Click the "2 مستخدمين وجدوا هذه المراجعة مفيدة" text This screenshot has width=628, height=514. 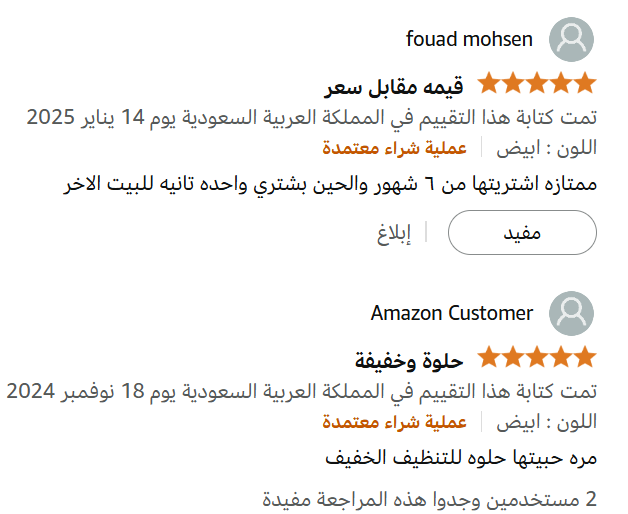pyautogui.click(x=430, y=497)
